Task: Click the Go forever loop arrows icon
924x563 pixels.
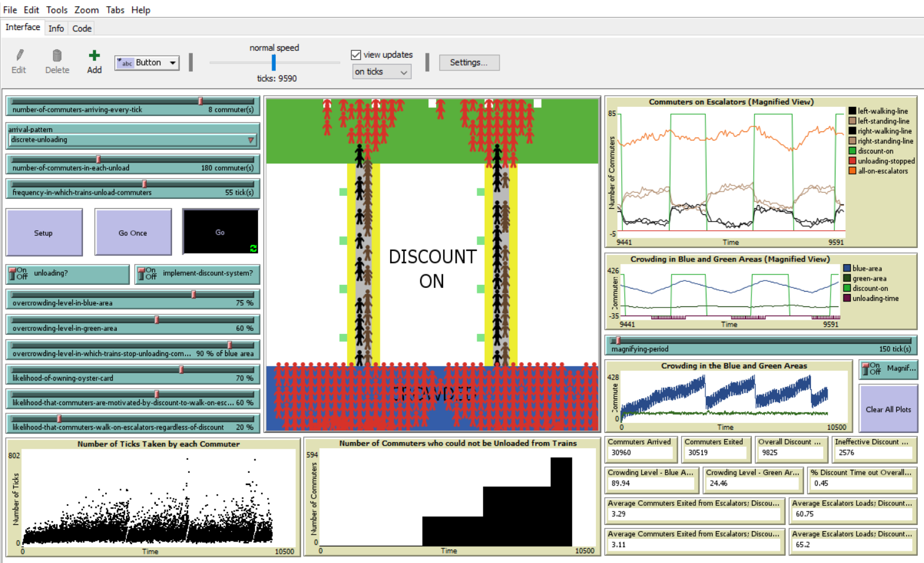Action: (x=253, y=248)
